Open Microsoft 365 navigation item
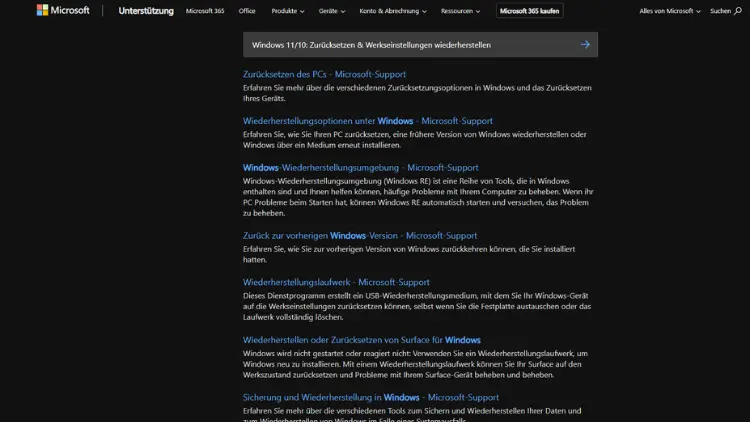 click(205, 11)
